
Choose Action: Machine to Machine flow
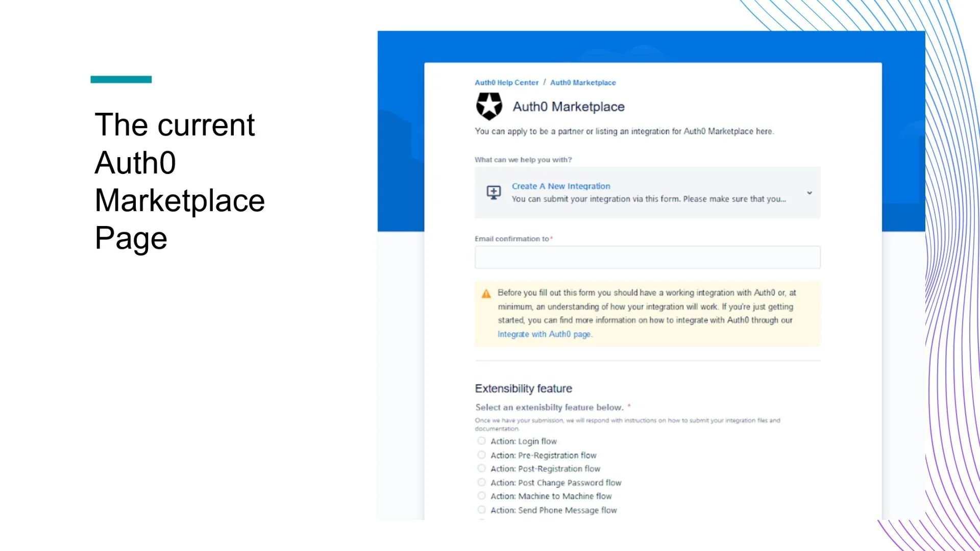point(481,496)
